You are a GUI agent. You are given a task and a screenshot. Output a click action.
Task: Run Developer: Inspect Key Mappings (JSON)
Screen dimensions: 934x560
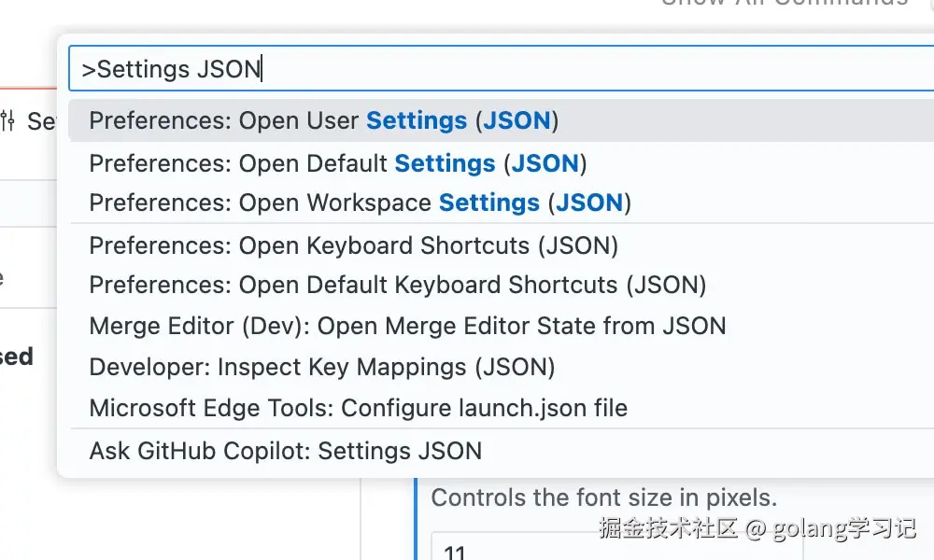(321, 367)
